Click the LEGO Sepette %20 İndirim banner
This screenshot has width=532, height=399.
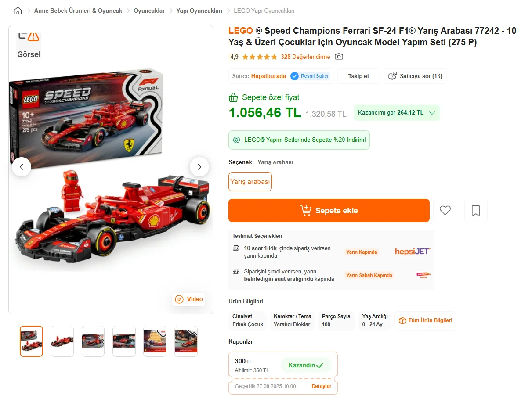(299, 140)
